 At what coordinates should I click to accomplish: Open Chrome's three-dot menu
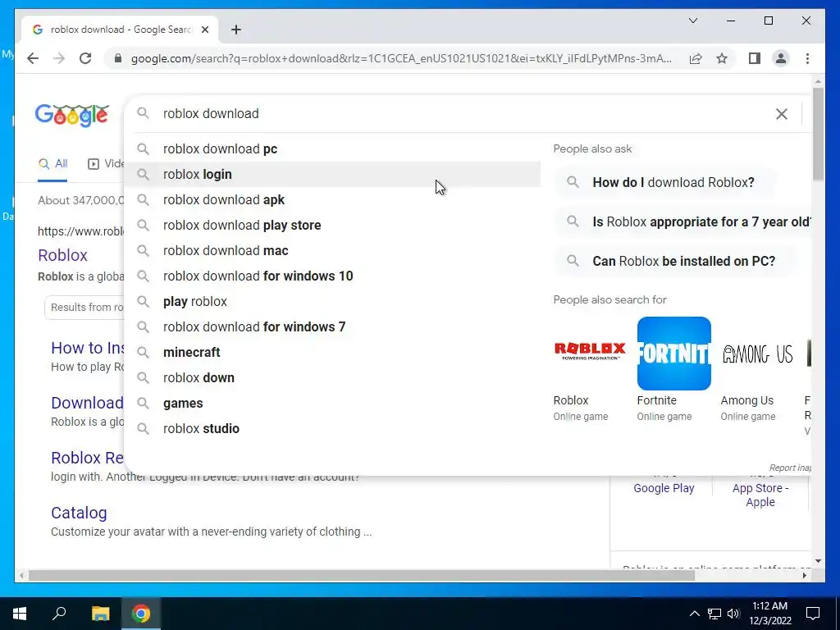807,58
